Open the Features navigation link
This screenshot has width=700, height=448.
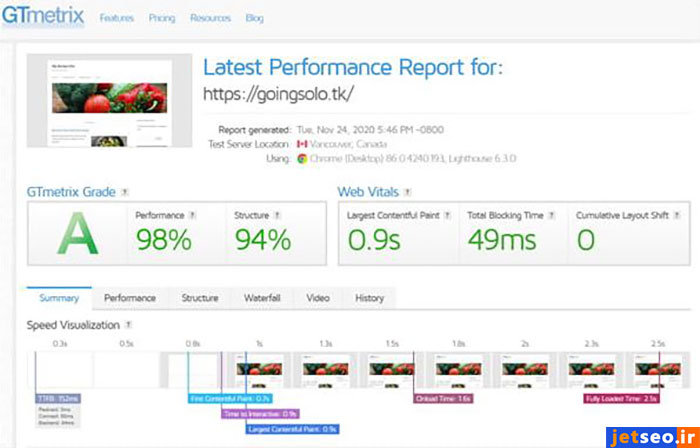118,18
